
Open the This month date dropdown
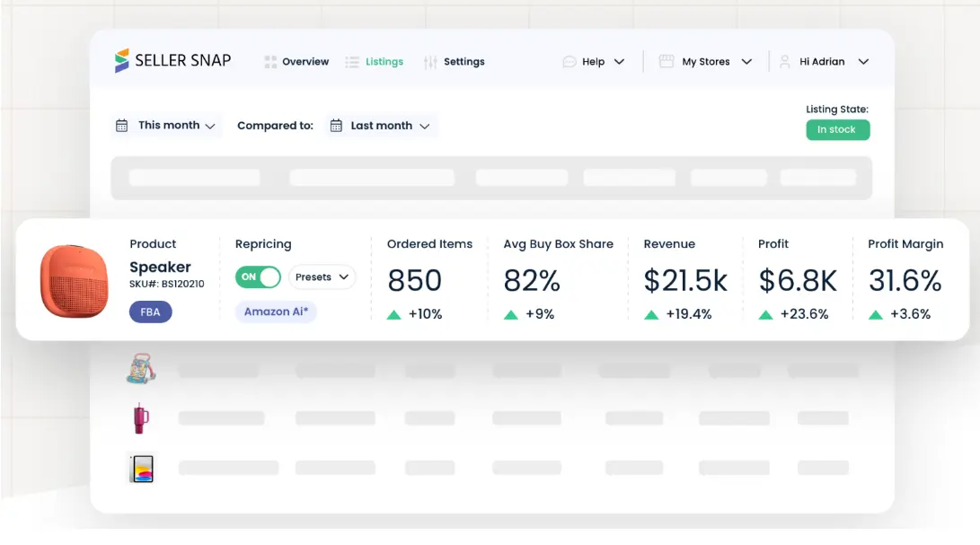tap(165, 126)
